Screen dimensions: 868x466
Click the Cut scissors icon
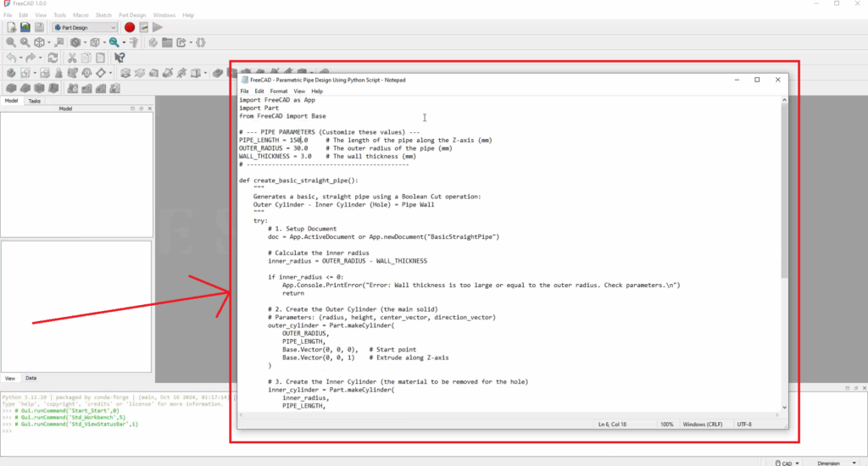[72, 58]
